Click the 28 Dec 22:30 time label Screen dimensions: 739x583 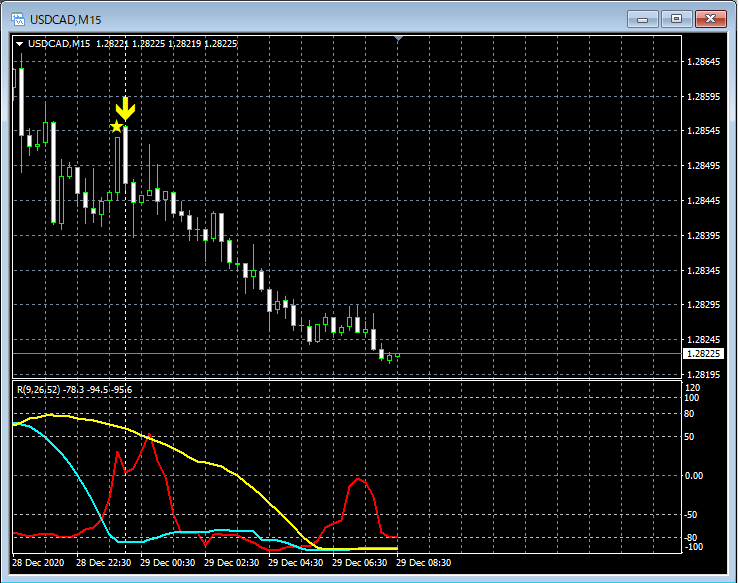coord(101,562)
